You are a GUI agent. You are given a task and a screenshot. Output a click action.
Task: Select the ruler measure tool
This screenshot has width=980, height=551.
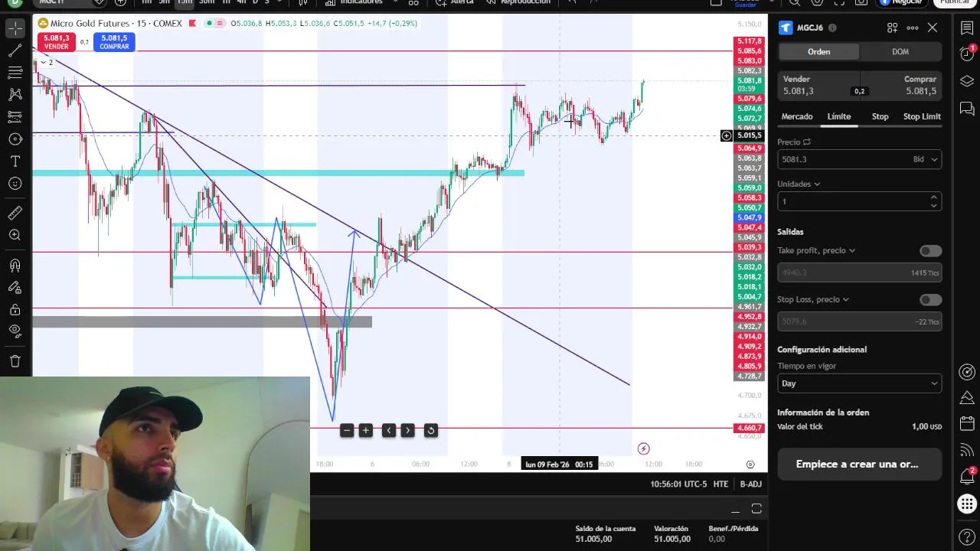point(15,213)
